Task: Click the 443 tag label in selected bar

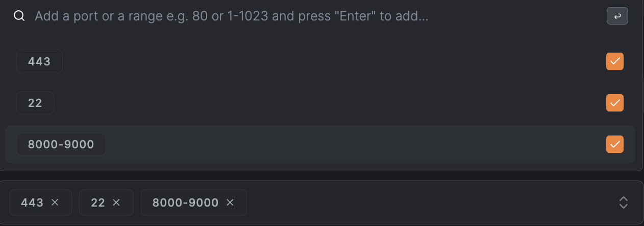Action: (32, 202)
